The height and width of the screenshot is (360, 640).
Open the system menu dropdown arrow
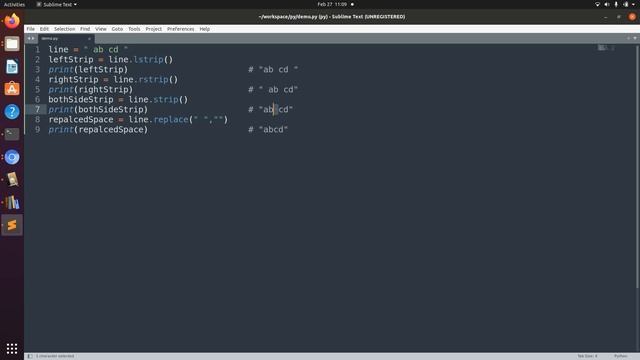click(634, 4)
